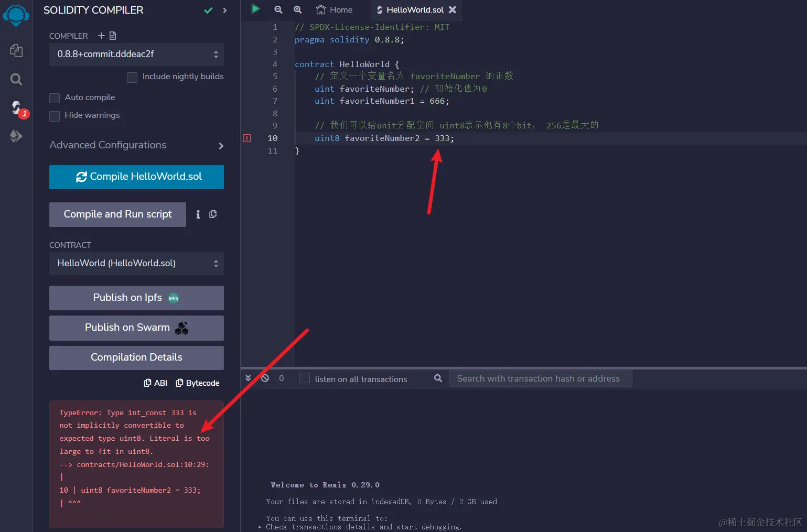The image size is (807, 532).
Task: Toggle the Hide warnings checkbox
Action: pyautogui.click(x=55, y=116)
